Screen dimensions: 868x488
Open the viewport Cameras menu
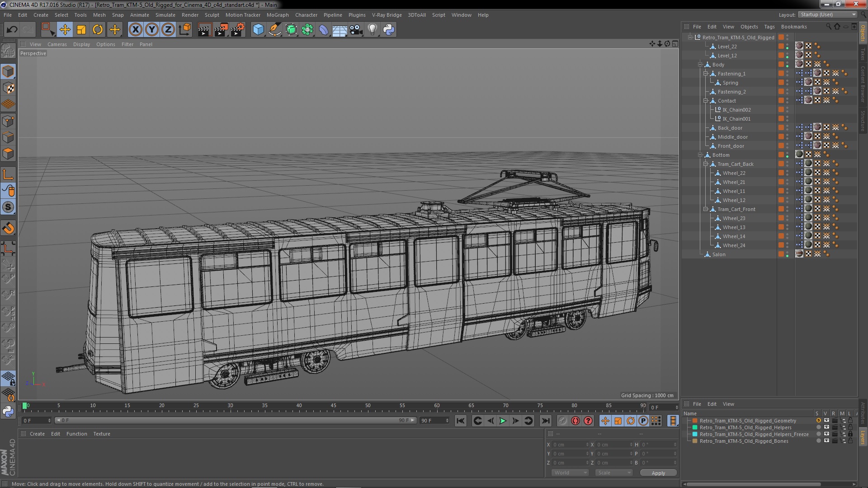coord(57,44)
